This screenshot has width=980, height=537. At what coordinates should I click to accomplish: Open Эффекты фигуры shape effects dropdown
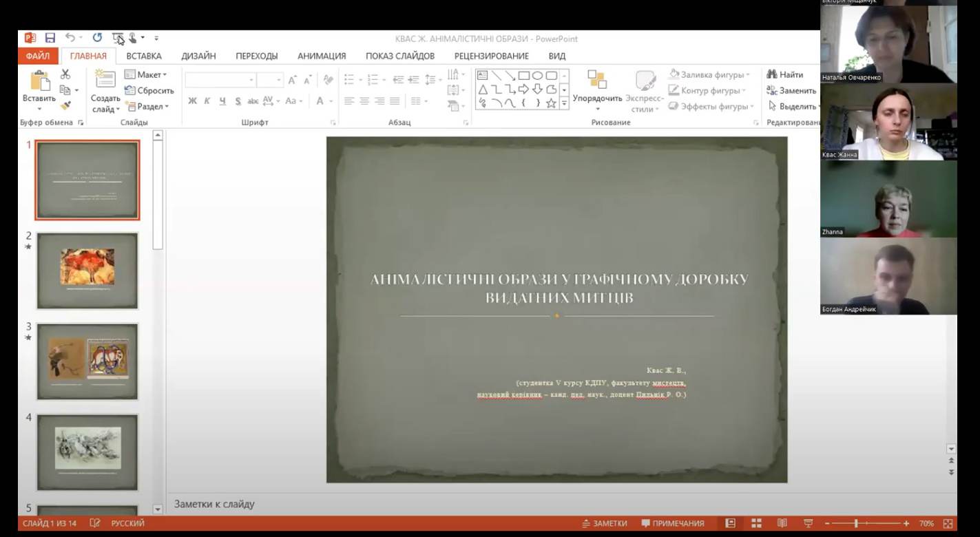pyautogui.click(x=711, y=106)
